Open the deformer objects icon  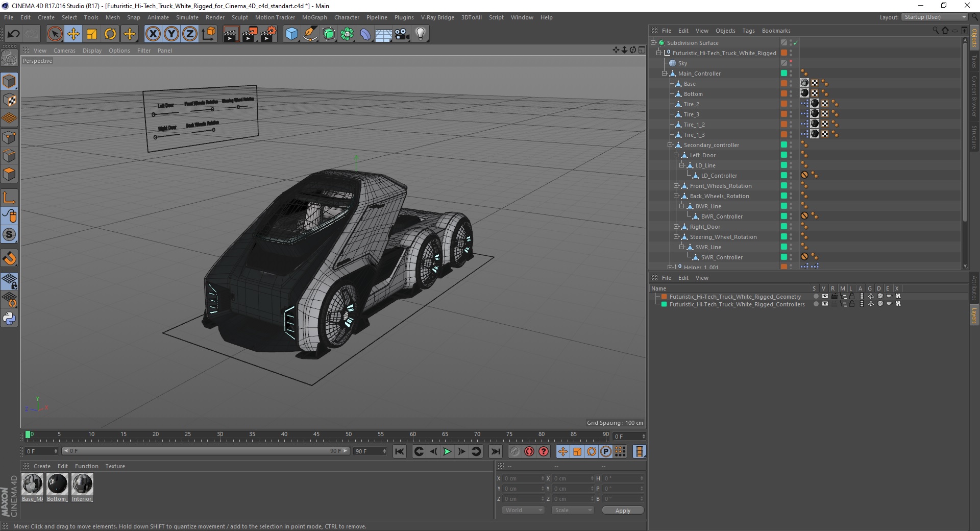tap(365, 34)
